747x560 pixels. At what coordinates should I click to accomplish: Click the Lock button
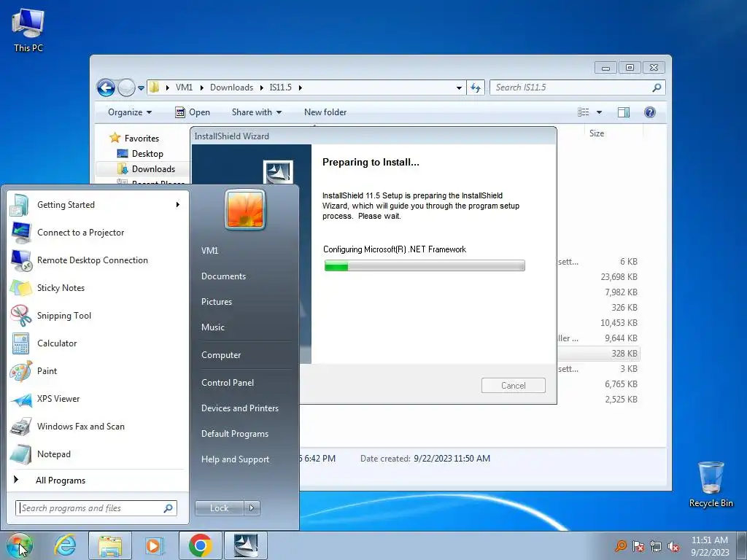219,508
